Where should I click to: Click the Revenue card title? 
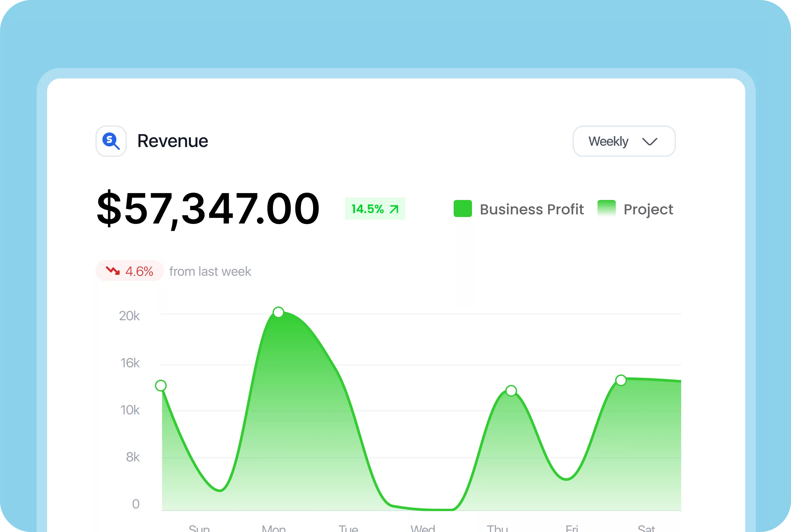(x=172, y=141)
